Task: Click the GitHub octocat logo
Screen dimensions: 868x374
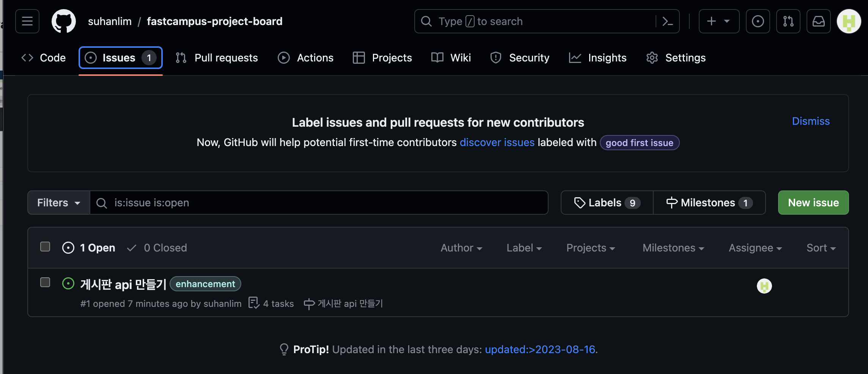Action: point(63,21)
